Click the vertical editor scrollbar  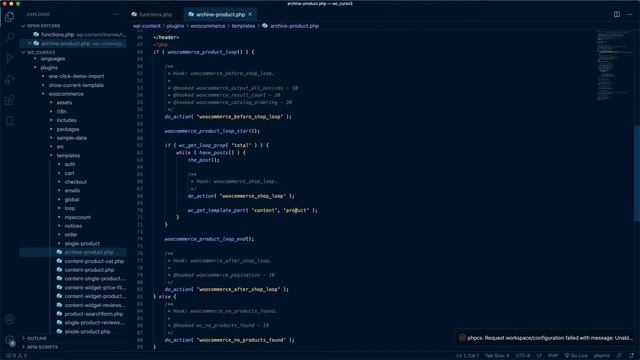[637, 173]
